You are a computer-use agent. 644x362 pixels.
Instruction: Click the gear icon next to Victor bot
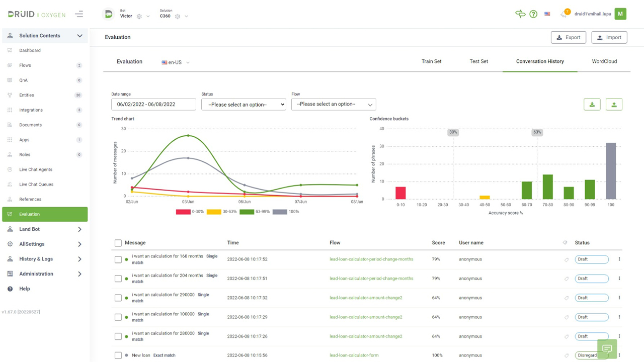click(139, 16)
